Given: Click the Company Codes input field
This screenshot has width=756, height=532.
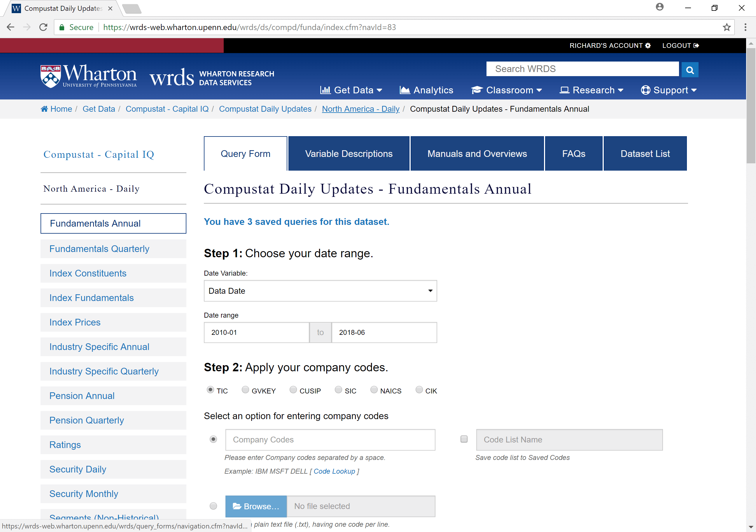Looking at the screenshot, I should pyautogui.click(x=330, y=440).
